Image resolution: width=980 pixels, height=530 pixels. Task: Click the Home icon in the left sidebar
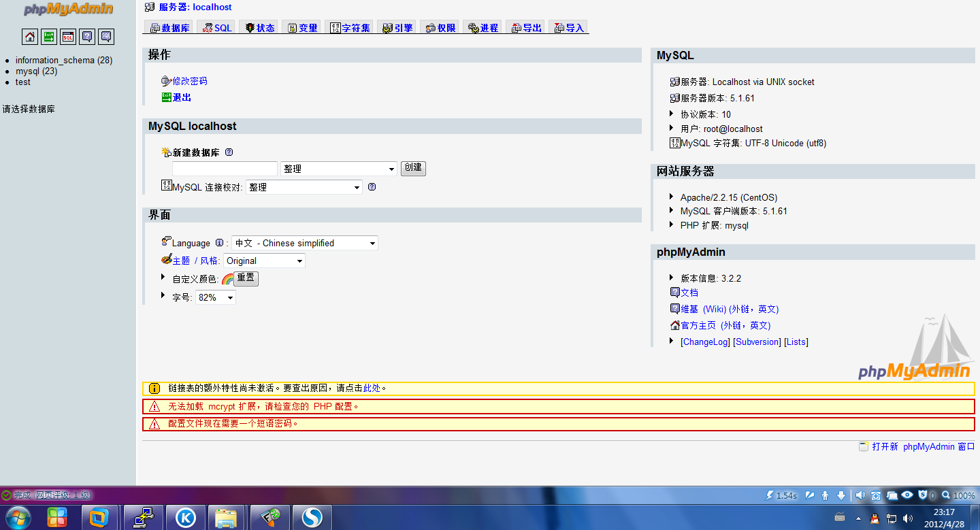tap(30, 37)
